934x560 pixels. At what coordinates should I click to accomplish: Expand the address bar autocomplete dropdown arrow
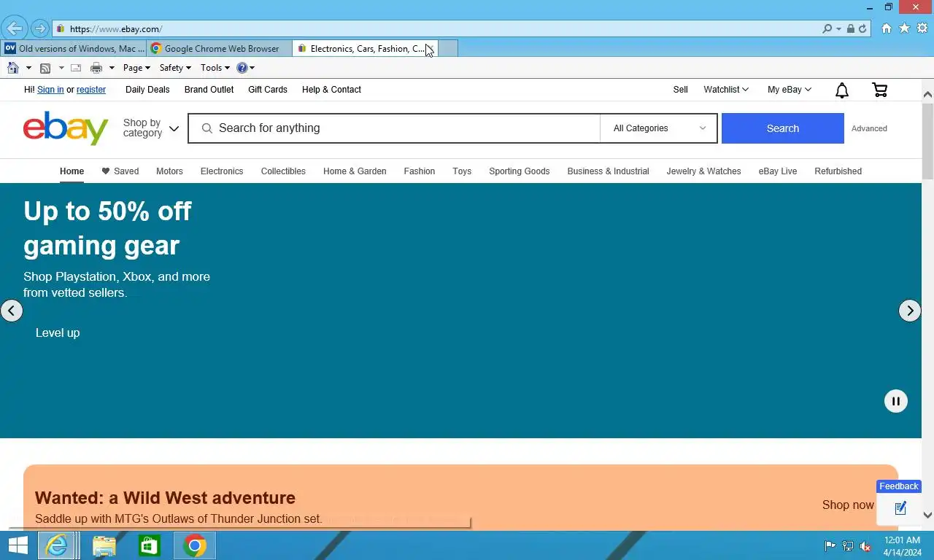point(839,29)
